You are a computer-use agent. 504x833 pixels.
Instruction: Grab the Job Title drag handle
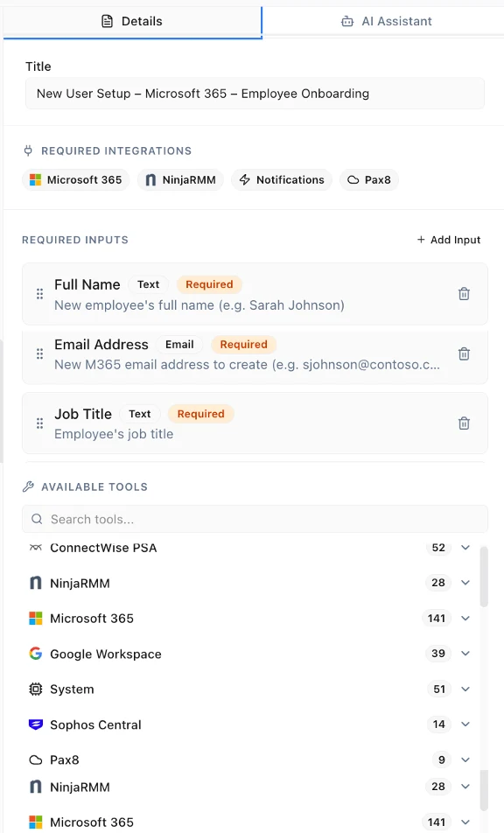40,423
